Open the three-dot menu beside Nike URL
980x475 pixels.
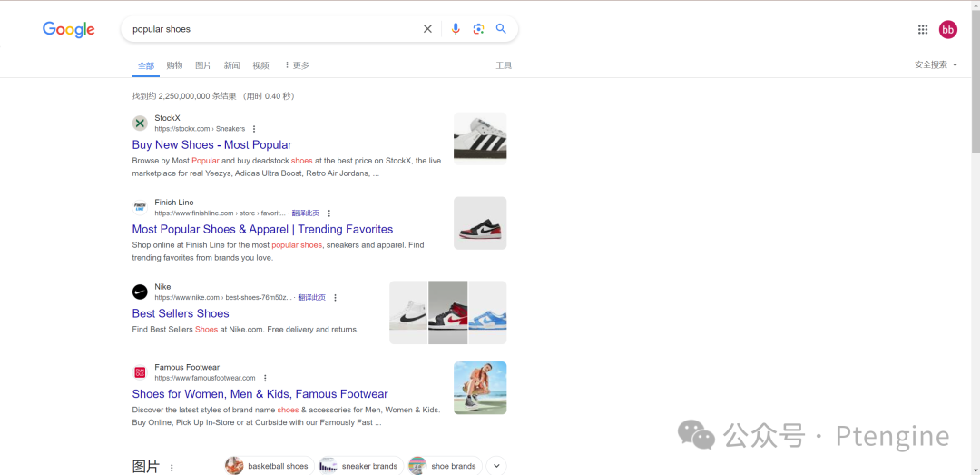336,298
